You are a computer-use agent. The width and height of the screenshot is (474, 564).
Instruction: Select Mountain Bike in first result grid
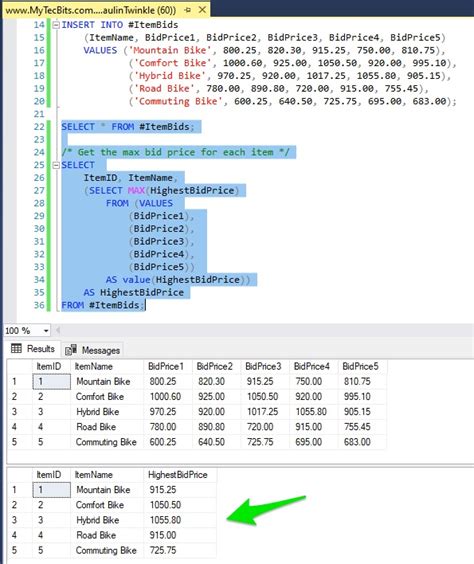(x=107, y=381)
